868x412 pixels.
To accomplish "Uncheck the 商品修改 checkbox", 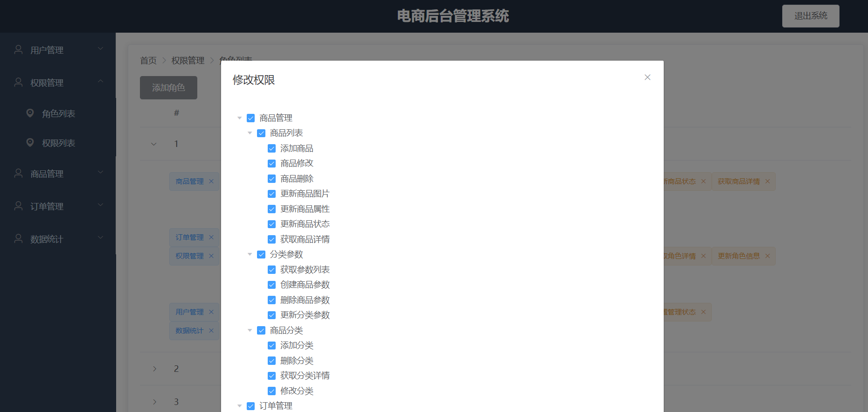I will click(272, 164).
